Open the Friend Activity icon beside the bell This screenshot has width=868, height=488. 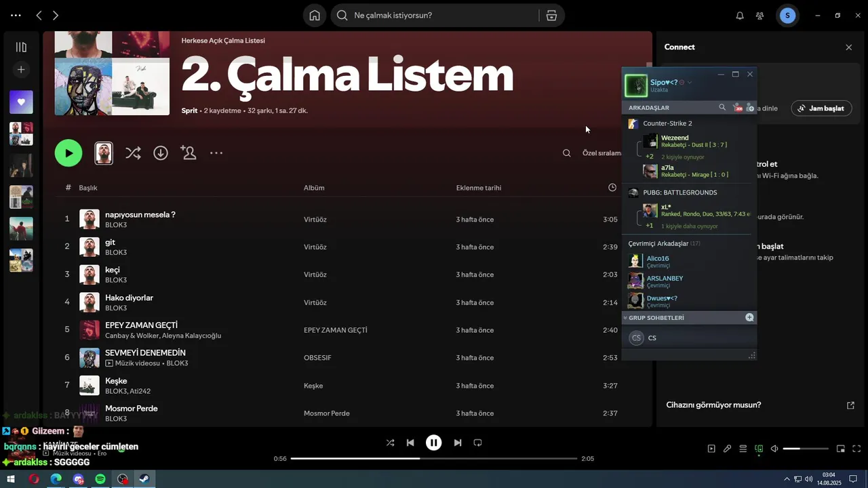click(759, 16)
